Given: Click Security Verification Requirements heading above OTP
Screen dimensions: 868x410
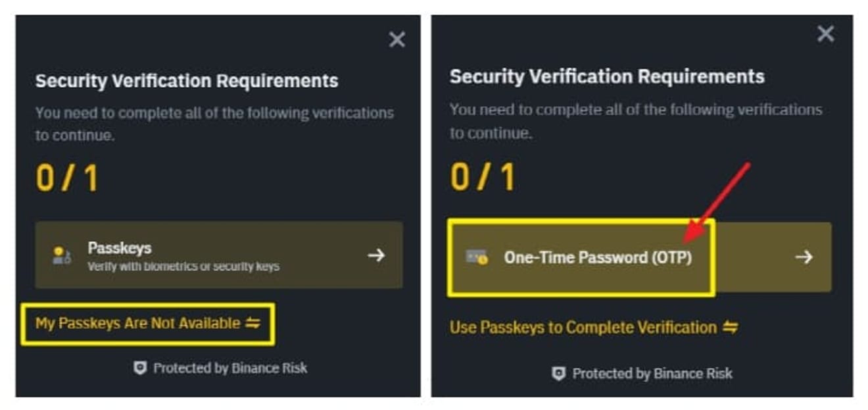Looking at the screenshot, I should [x=606, y=76].
